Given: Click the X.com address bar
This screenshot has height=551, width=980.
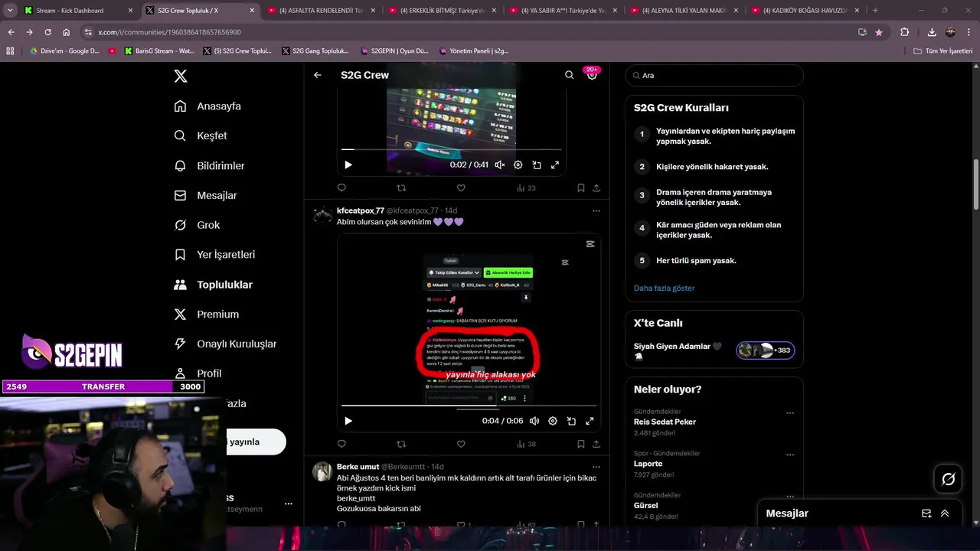Looking at the screenshot, I should click(467, 32).
